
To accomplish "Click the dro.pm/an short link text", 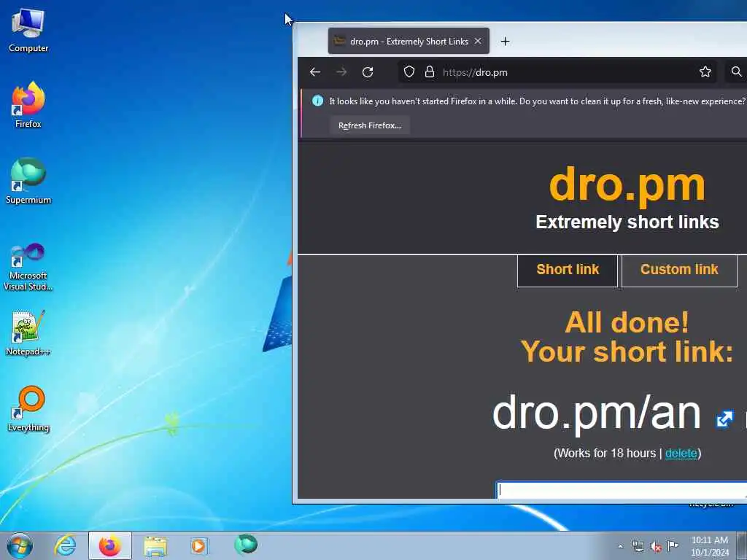I will click(597, 413).
